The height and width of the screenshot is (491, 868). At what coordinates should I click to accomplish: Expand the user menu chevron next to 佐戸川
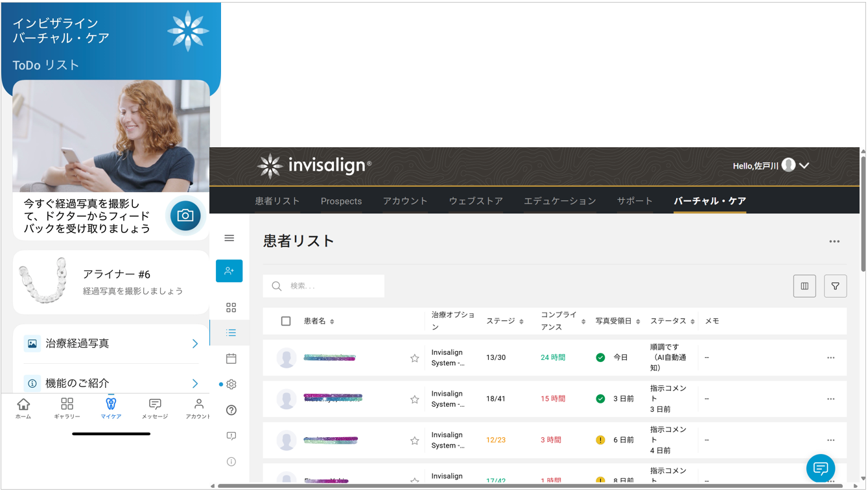click(804, 165)
